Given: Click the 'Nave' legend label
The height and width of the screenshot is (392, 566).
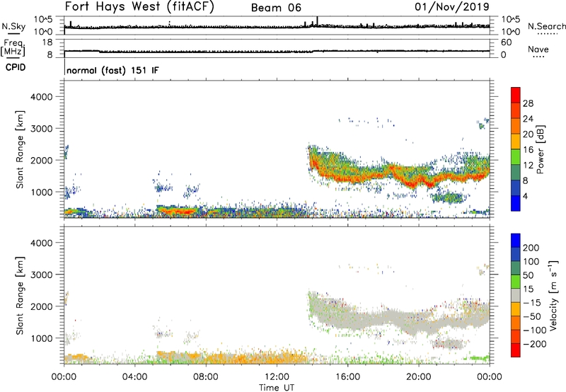Looking at the screenshot, I should pos(538,49).
